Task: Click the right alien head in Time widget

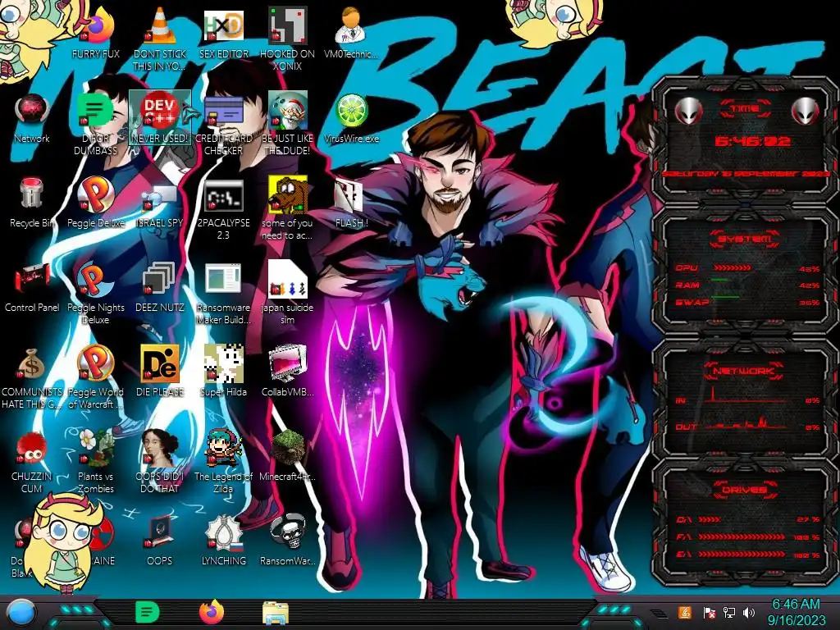Action: pyautogui.click(x=805, y=112)
